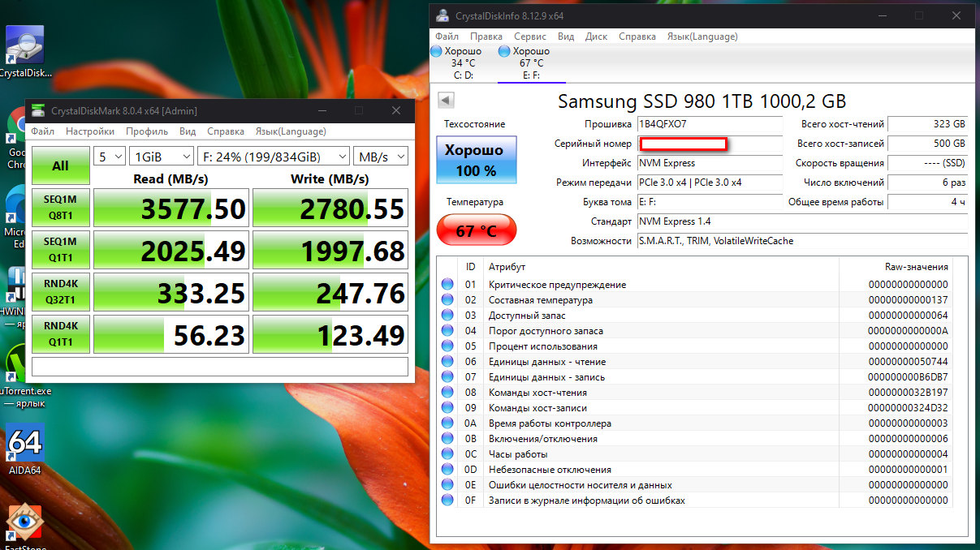Screen dimensions: 980x550
Task: Open drive selector showing F: 24%
Action: pos(274,157)
